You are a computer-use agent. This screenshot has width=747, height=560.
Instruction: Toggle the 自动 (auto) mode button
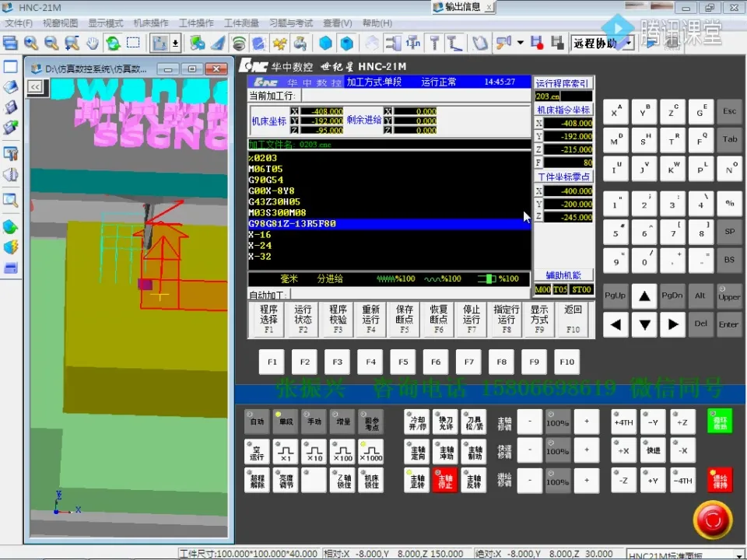pyautogui.click(x=256, y=421)
